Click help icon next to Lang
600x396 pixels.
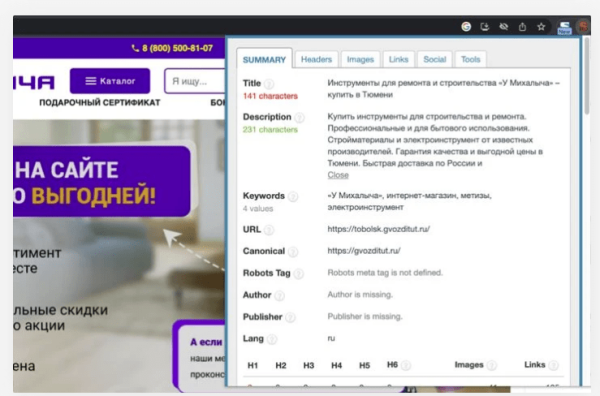tap(272, 339)
